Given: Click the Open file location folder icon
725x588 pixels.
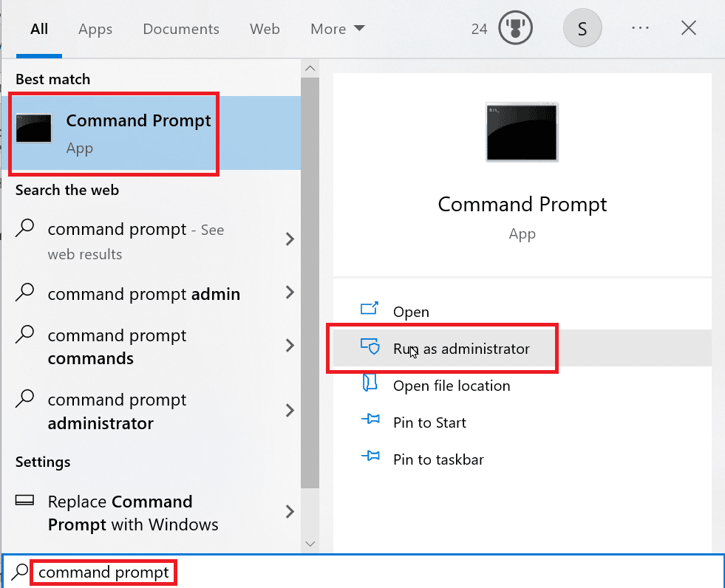Looking at the screenshot, I should point(370,383).
